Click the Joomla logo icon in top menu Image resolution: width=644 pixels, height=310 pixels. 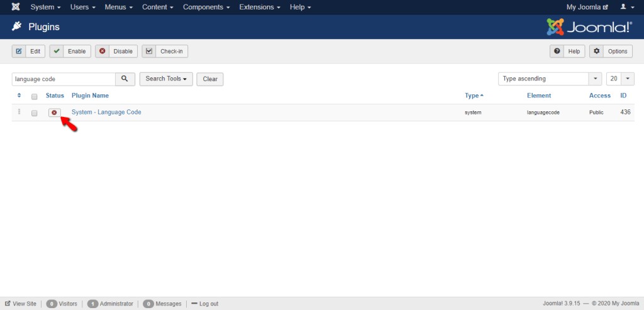(x=16, y=7)
